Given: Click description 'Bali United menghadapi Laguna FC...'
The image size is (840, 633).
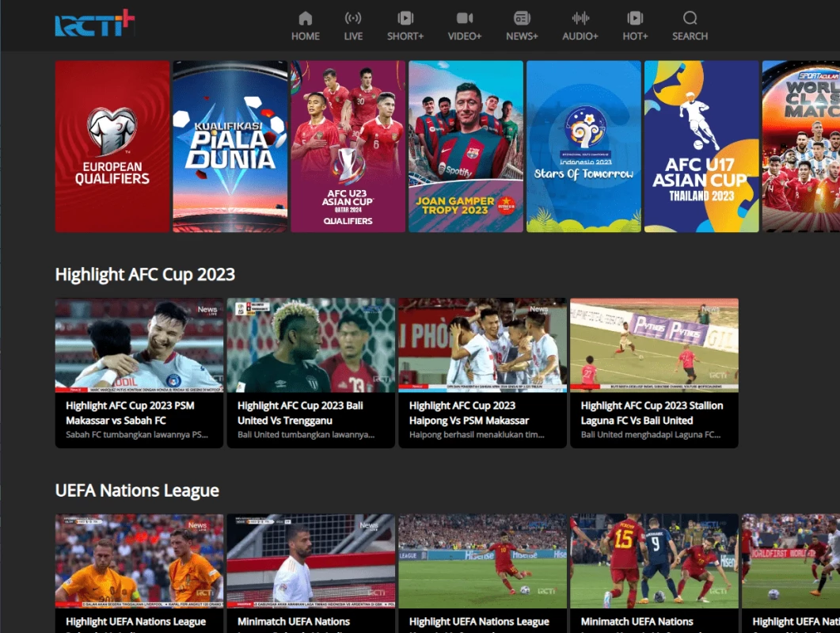Looking at the screenshot, I should click(x=651, y=435).
